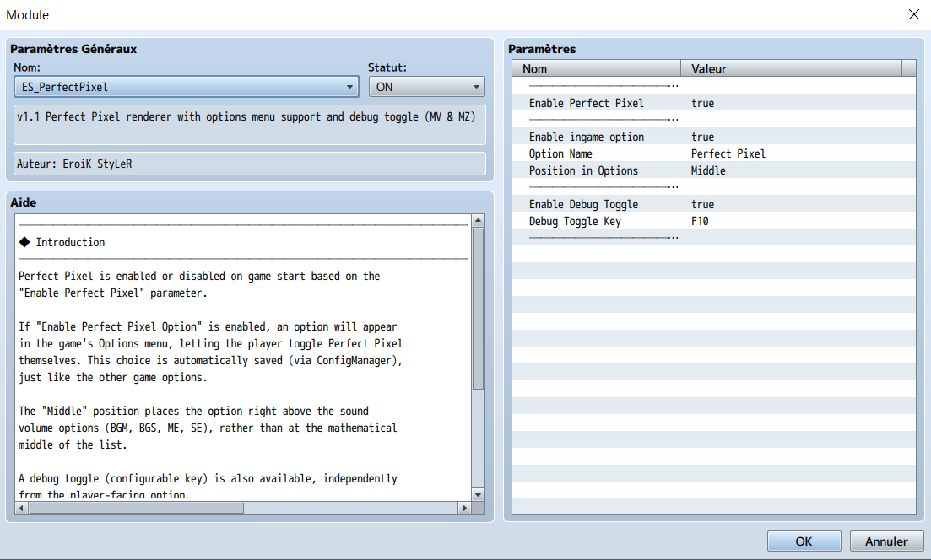Click the Aide scroll down arrow
This screenshot has height=560, width=931.
(478, 495)
